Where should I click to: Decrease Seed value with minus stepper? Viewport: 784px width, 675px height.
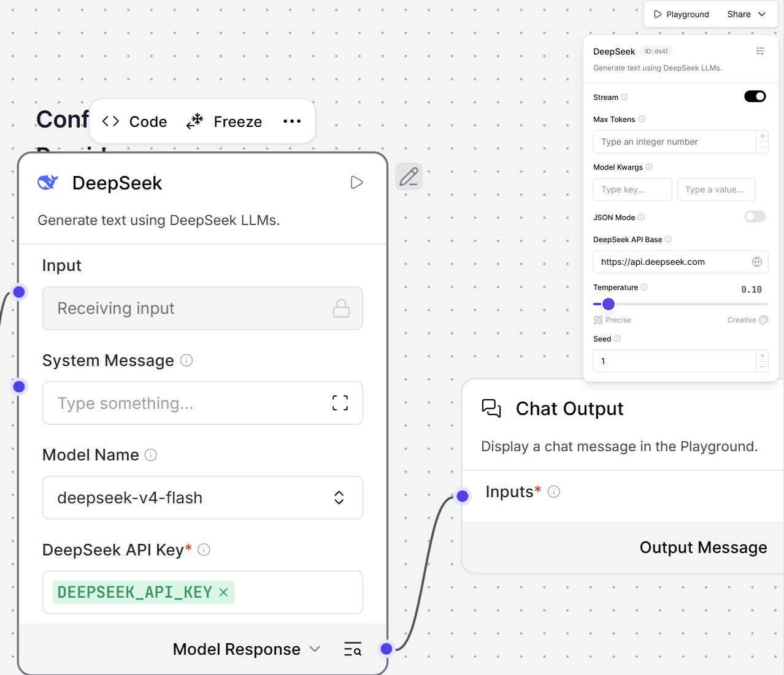(x=763, y=367)
